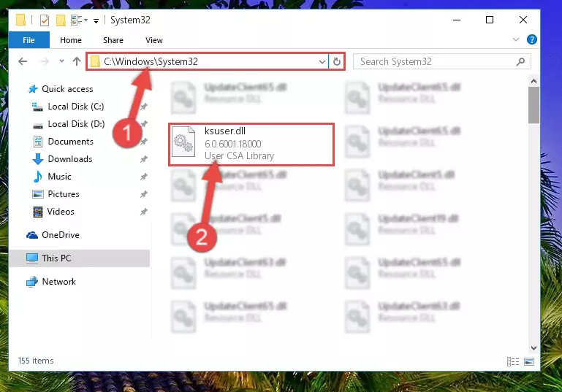Open Customize Quick Access Toolbar dropdown
Screen dimensions: 562x392
click(x=96, y=20)
